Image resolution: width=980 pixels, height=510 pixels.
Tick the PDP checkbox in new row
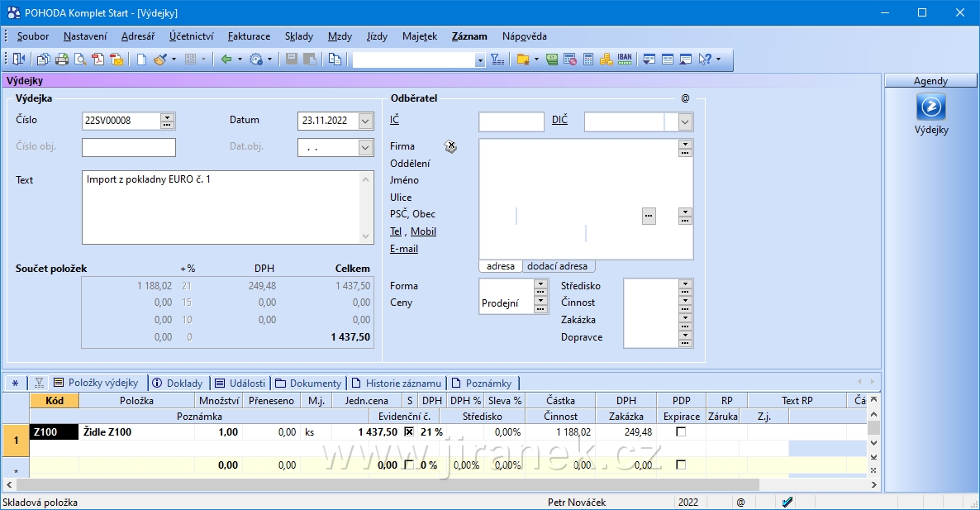tap(681, 465)
